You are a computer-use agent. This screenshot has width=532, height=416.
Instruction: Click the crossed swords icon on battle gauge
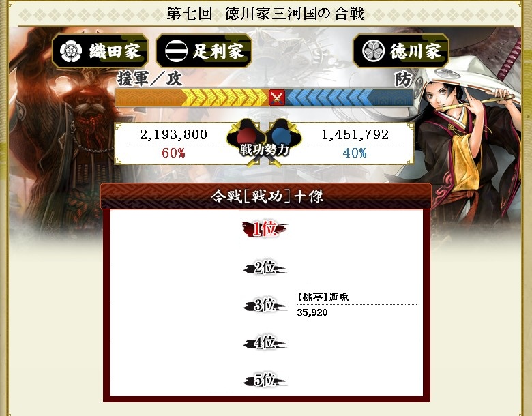tap(276, 98)
